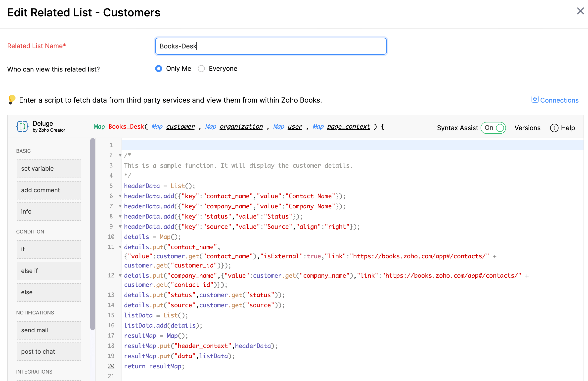Click inside the Related List Name field

(271, 46)
